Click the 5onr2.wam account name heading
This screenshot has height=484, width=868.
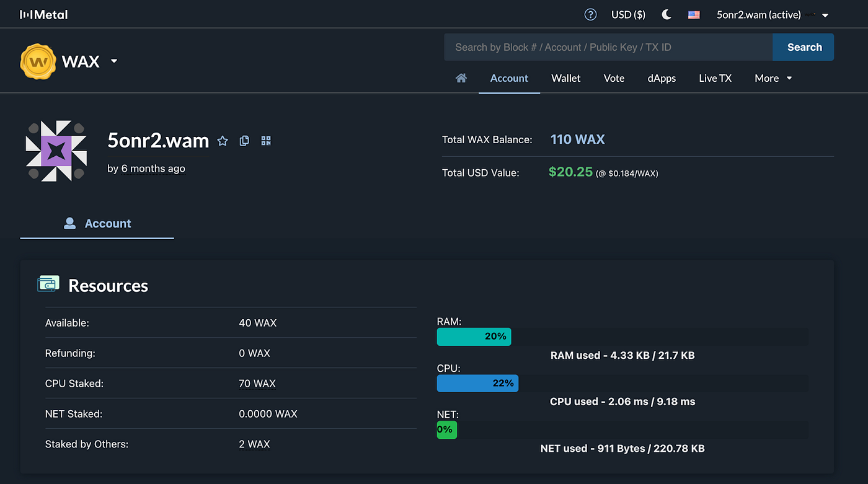coord(158,141)
